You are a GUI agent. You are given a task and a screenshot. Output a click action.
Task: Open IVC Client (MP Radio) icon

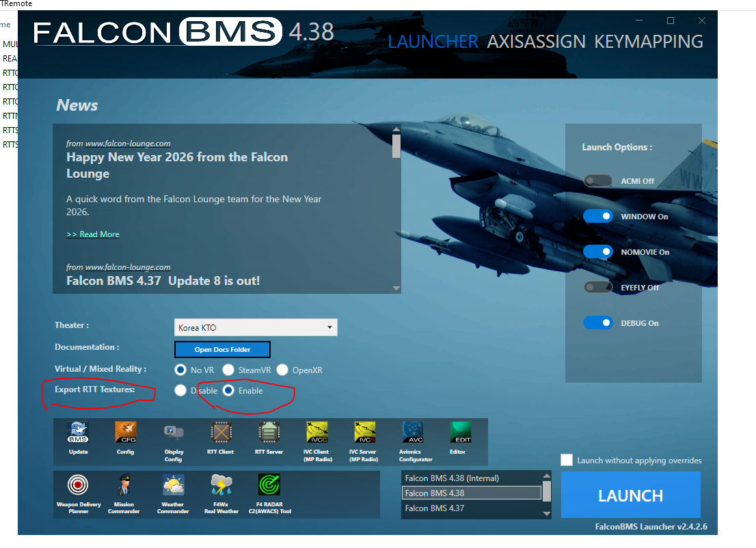click(316, 433)
